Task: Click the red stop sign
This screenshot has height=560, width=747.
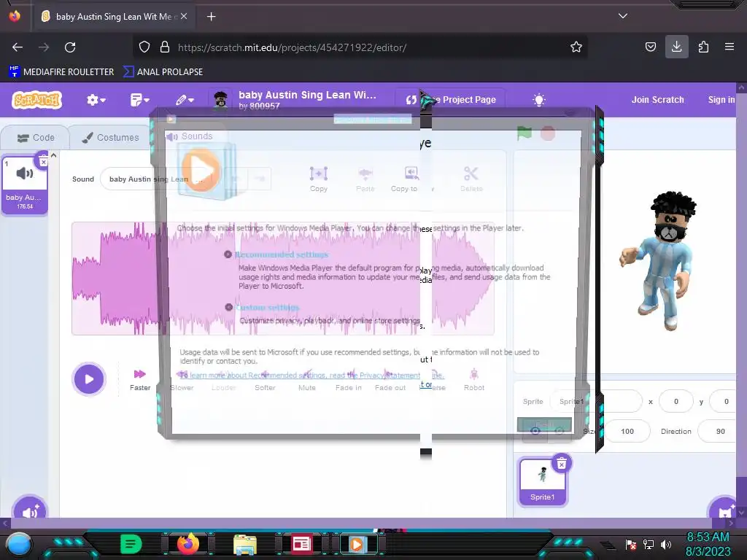Action: pos(548,133)
